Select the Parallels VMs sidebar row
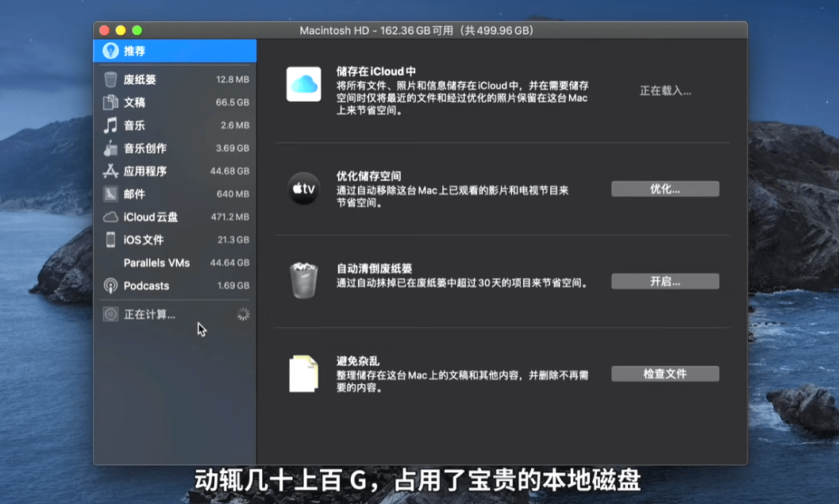839x504 pixels. 175,263
